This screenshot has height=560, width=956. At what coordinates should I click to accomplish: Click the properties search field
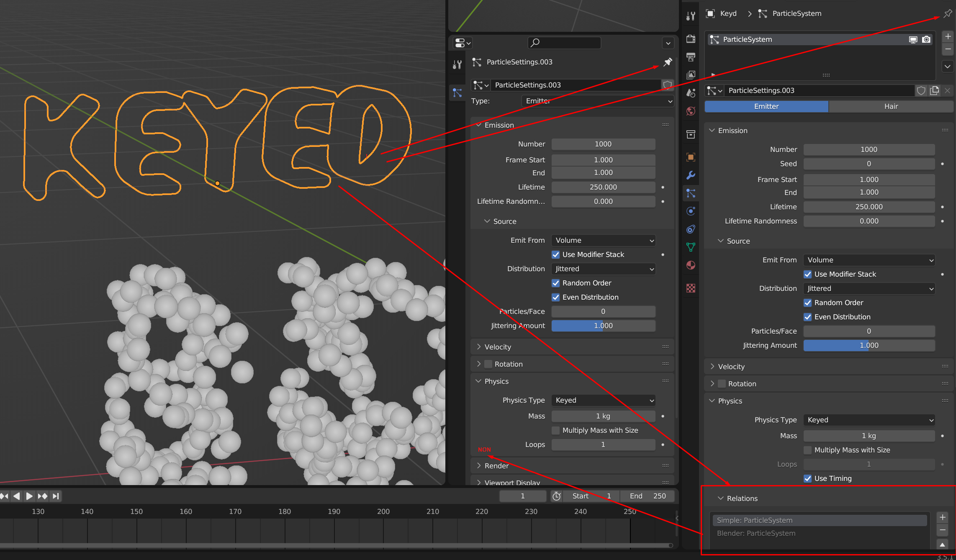564,43
